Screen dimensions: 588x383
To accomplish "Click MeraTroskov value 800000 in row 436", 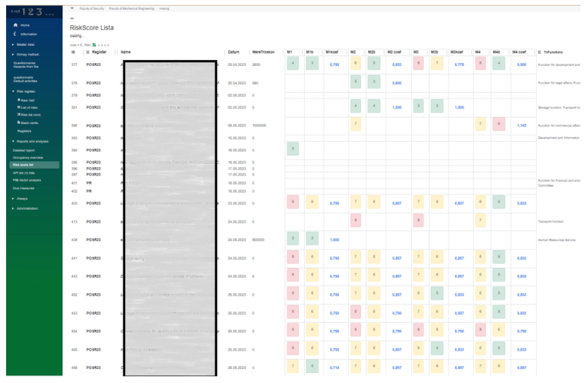I will 258,240.
